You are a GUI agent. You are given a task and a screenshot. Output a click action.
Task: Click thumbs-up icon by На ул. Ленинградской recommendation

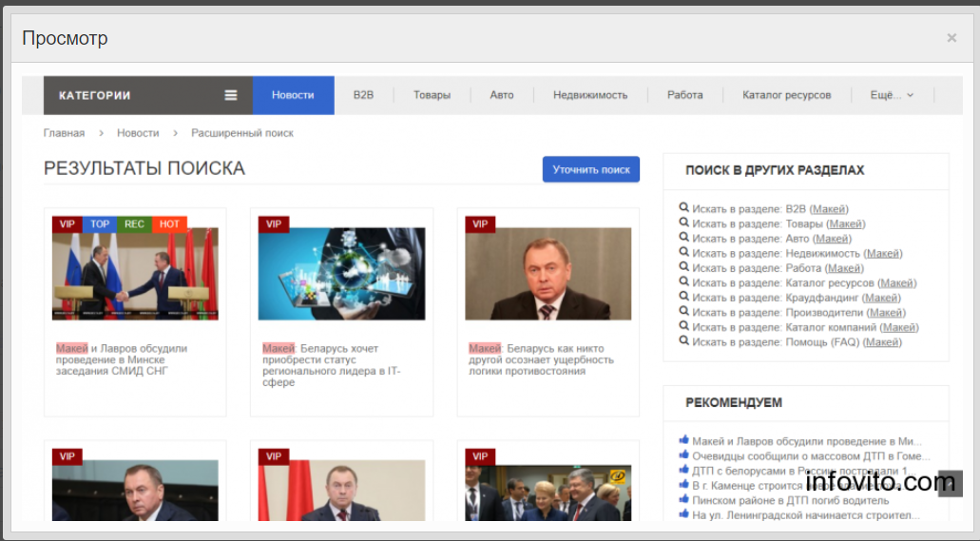[x=683, y=513]
